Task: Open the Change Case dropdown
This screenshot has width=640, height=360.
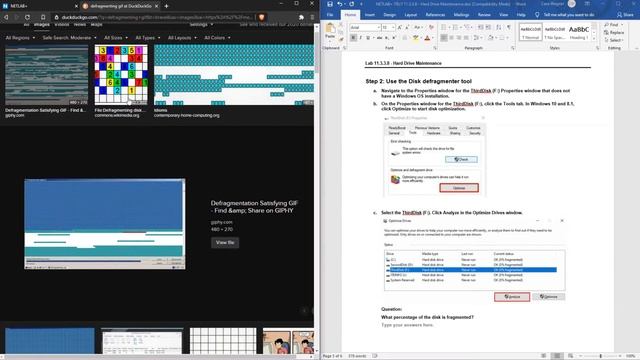Action: (418, 27)
